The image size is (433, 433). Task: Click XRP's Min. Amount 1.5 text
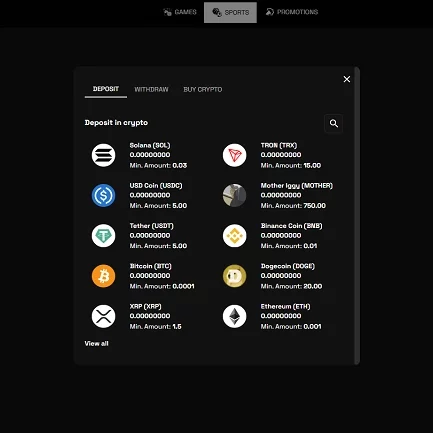click(156, 326)
